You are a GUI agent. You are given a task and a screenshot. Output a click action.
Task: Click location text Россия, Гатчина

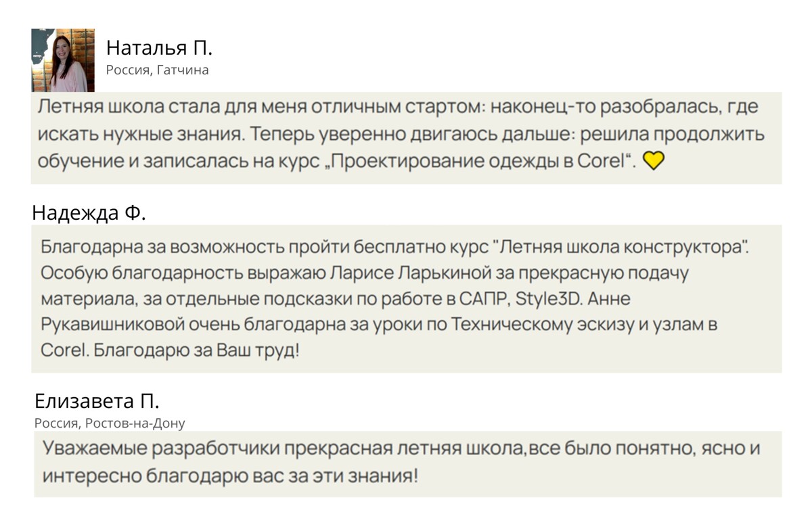pyautogui.click(x=157, y=70)
